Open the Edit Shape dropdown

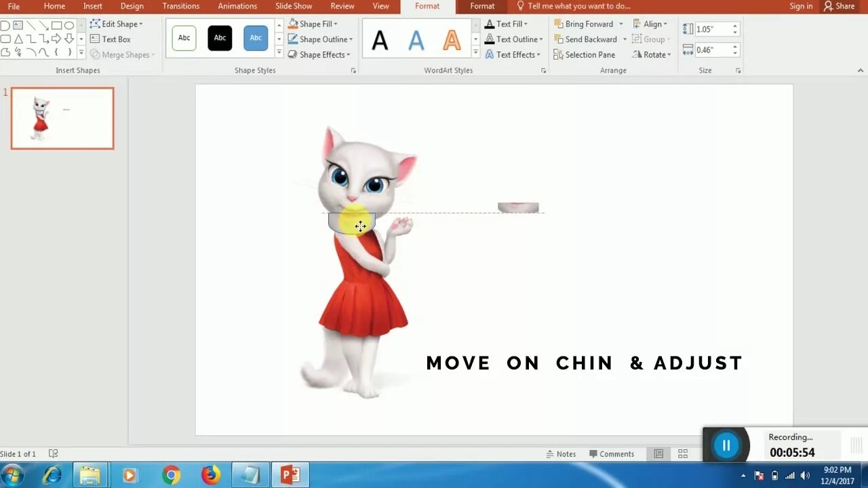pos(116,24)
